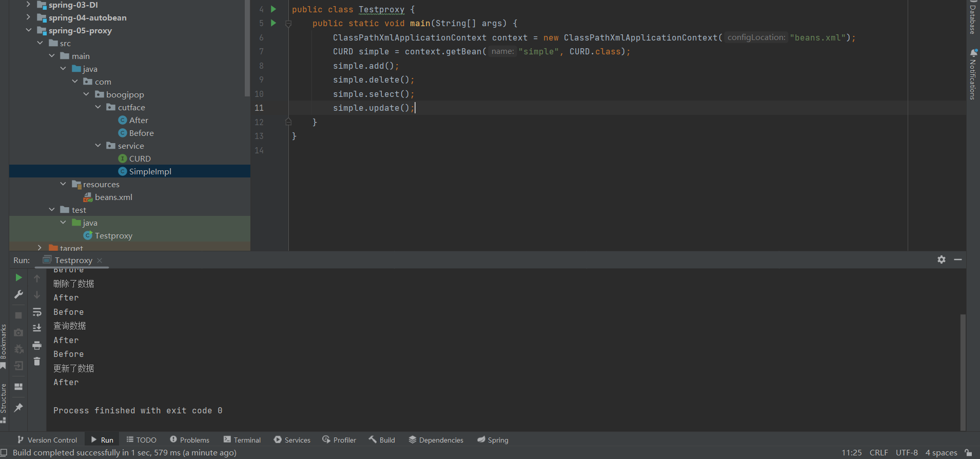Switch to the Run tool window tab
Screen dimensions: 980x459
102,440
